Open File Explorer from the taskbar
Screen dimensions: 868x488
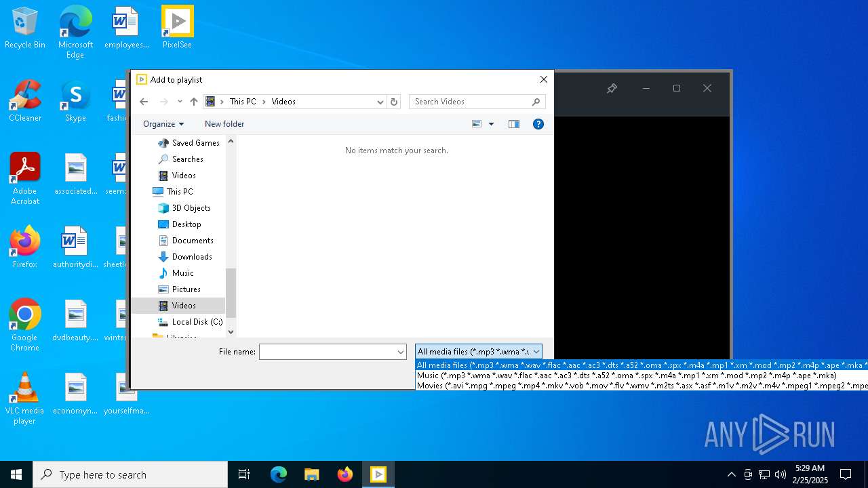312,474
